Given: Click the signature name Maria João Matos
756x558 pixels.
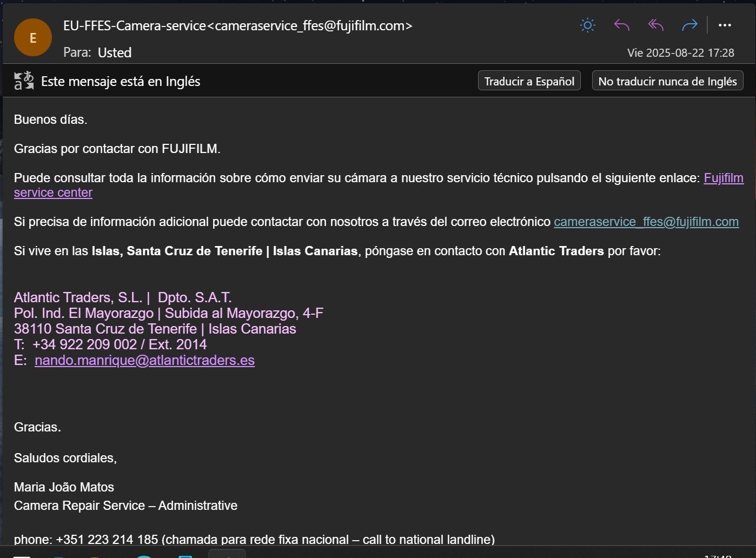Looking at the screenshot, I should pyautogui.click(x=64, y=487).
